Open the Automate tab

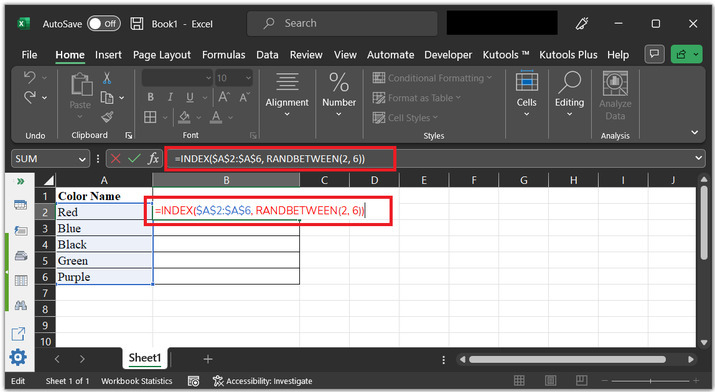tap(390, 55)
